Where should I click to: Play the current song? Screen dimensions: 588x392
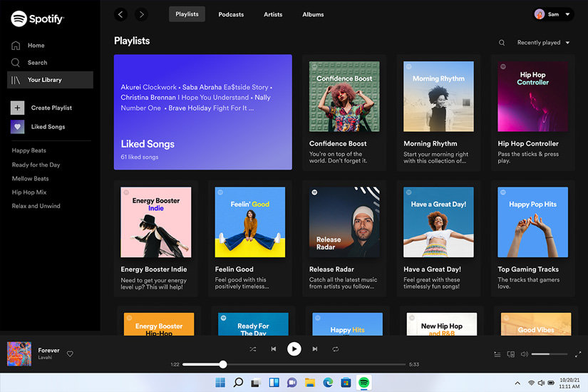pyautogui.click(x=294, y=349)
